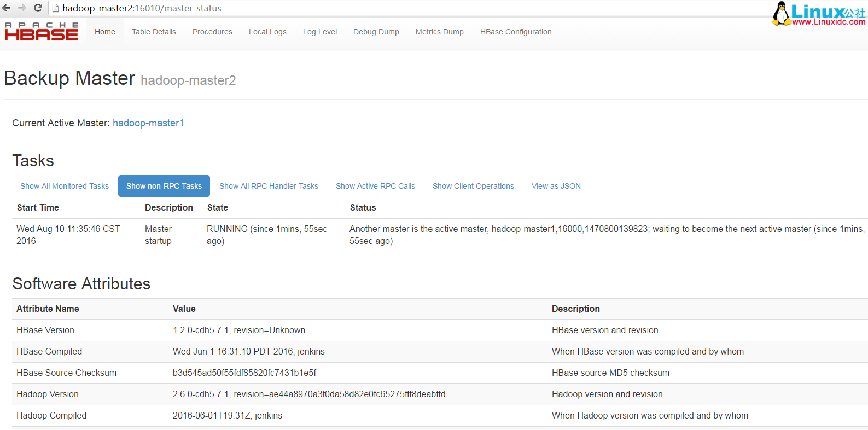Click the State column header

[218, 207]
